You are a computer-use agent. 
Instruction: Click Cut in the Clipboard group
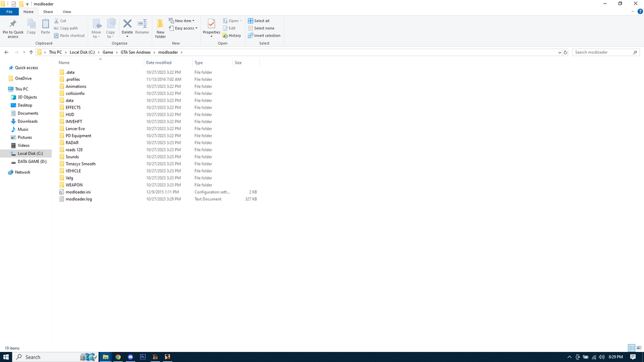point(60,21)
